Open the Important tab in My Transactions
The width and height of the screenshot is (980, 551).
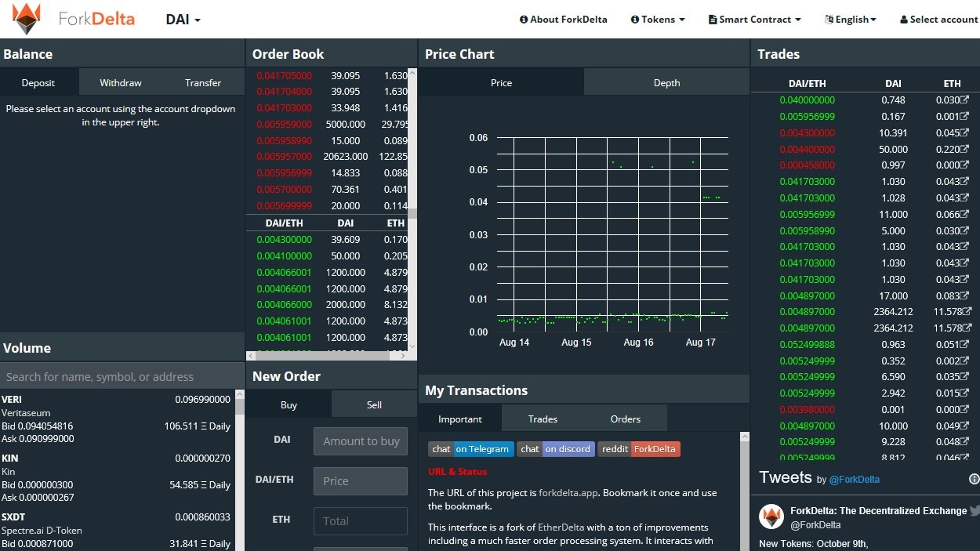click(x=460, y=419)
